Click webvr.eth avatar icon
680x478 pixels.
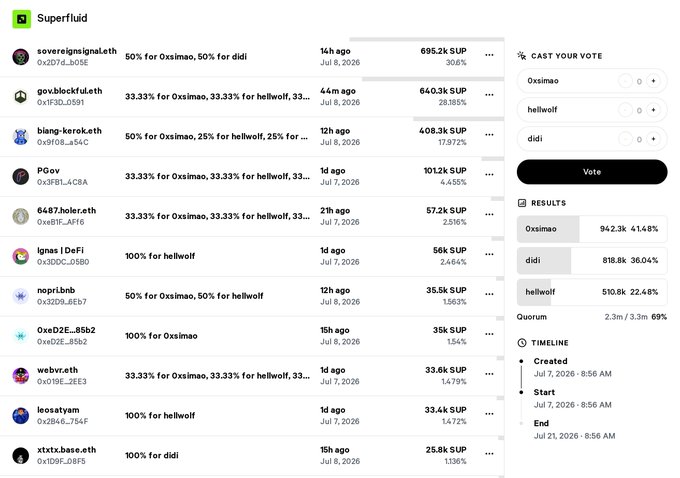pos(20,376)
